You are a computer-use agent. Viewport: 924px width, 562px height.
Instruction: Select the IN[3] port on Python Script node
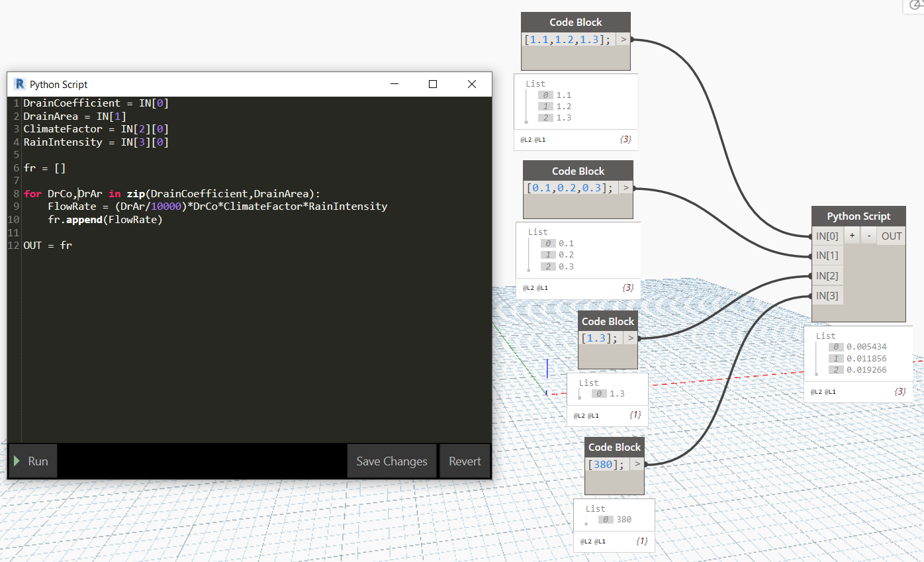[827, 296]
